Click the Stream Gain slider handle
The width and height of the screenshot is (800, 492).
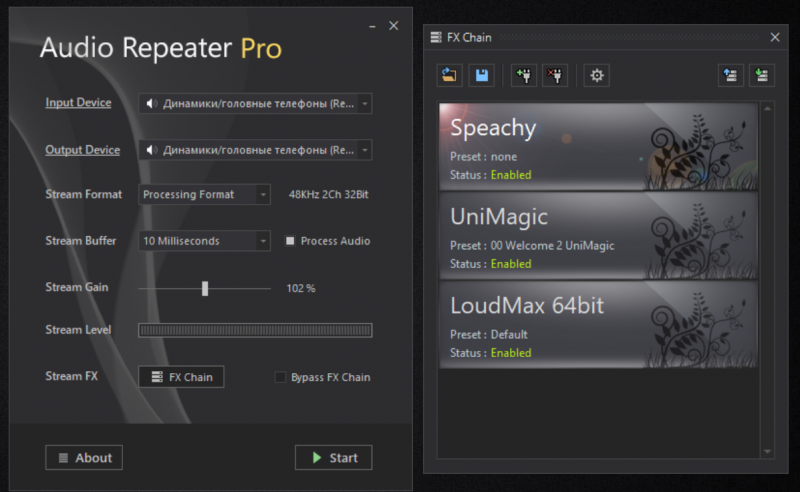(205, 288)
